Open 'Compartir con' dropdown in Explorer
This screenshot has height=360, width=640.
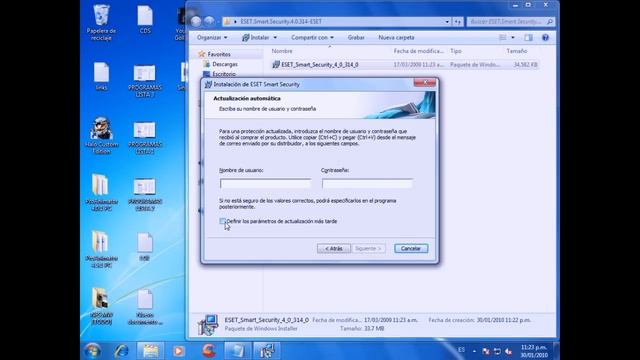312,38
